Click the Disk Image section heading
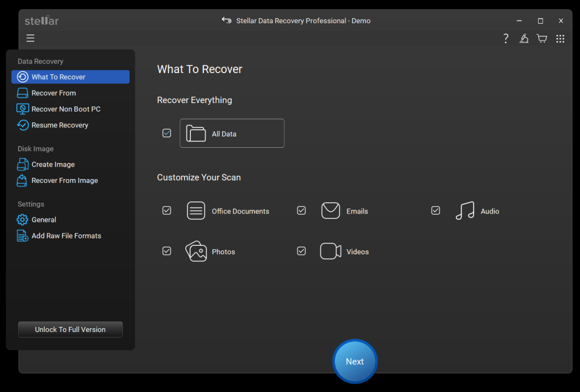Image resolution: width=580 pixels, height=392 pixels. 36,148
